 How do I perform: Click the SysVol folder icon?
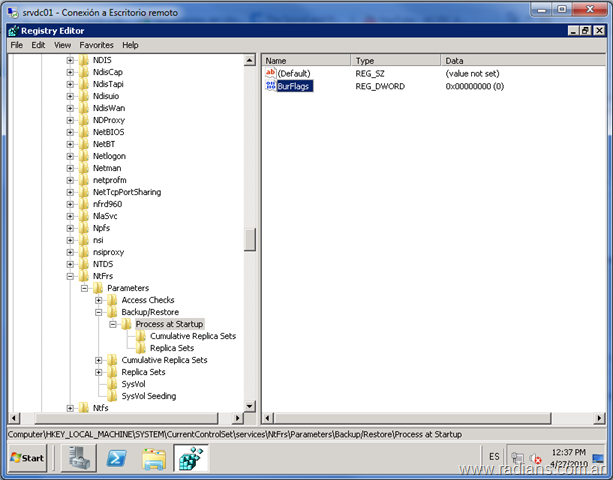[113, 384]
